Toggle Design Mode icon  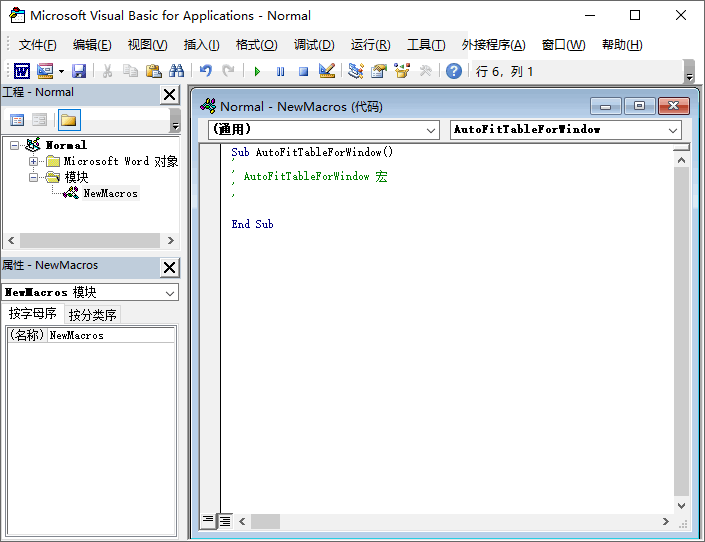point(326,71)
